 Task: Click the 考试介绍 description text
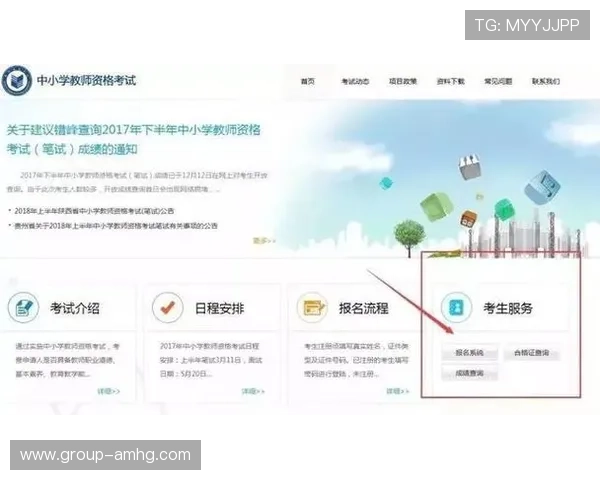pyautogui.click(x=67, y=360)
